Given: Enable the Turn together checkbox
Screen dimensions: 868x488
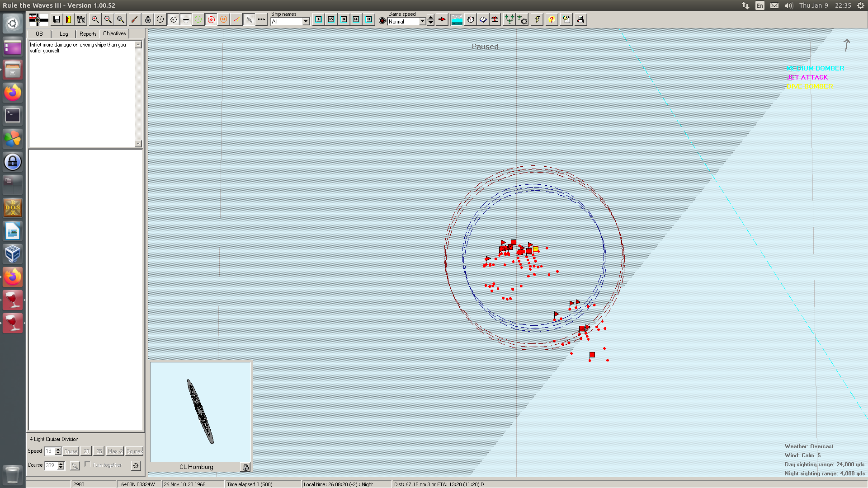Looking at the screenshot, I should point(88,465).
